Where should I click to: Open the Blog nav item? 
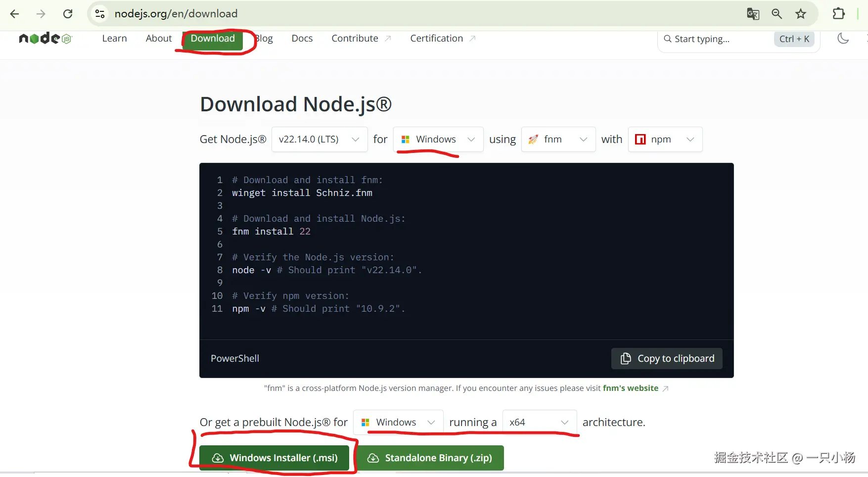point(264,39)
